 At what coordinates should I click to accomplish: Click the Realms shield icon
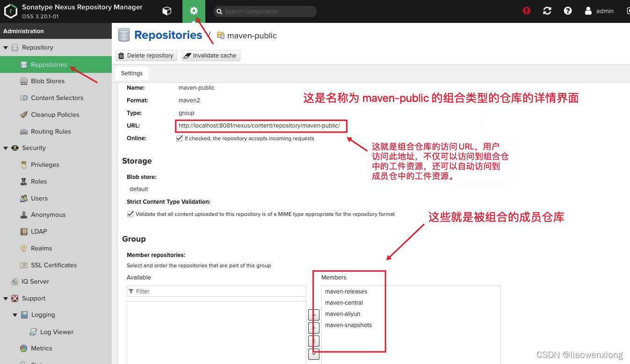pos(24,249)
